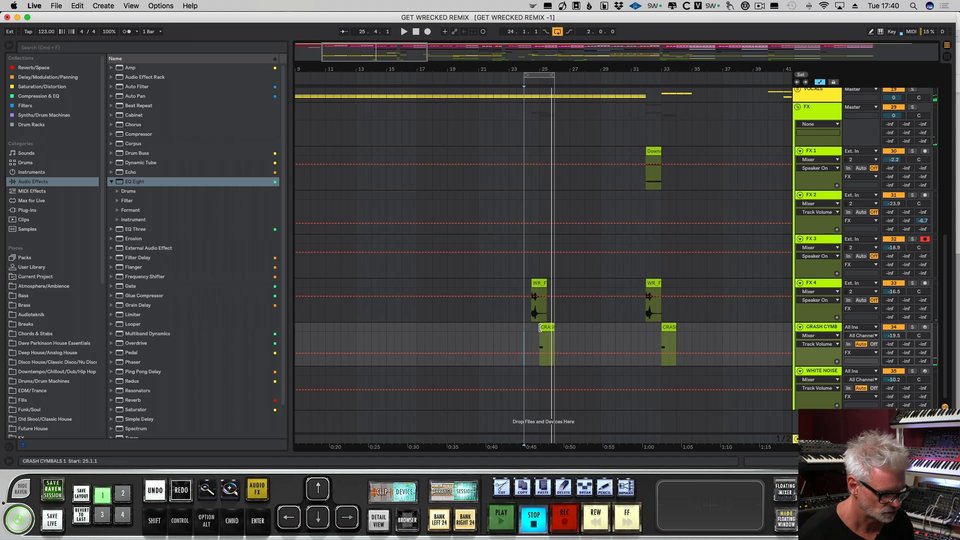Fold the CRASH CYMB track
The width and height of the screenshot is (960, 540).
(x=800, y=327)
